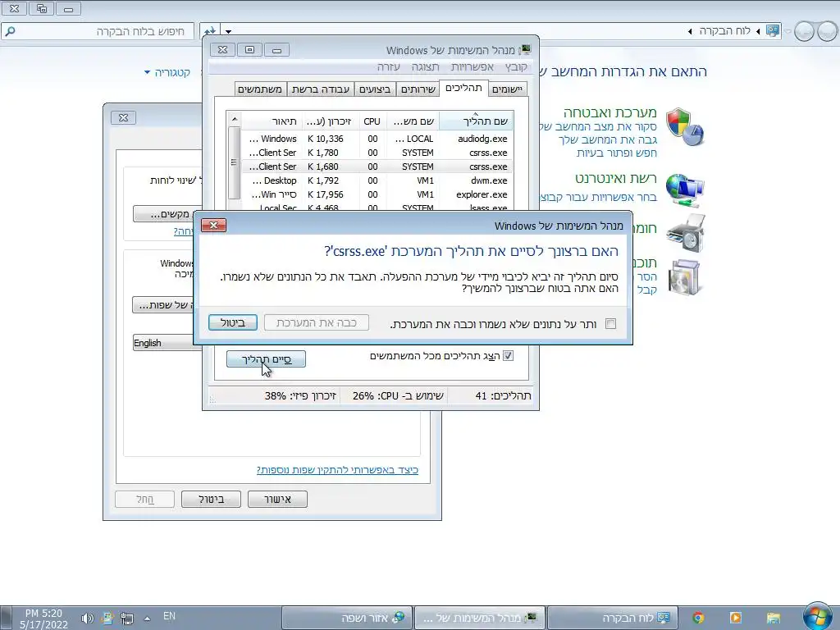Launch Chrome from the taskbar

[698, 618]
